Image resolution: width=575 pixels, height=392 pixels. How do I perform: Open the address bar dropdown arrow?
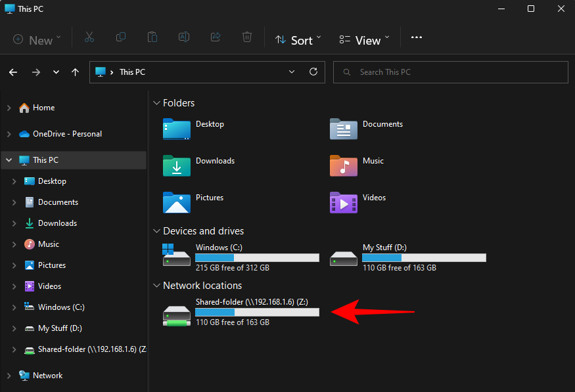(x=292, y=72)
